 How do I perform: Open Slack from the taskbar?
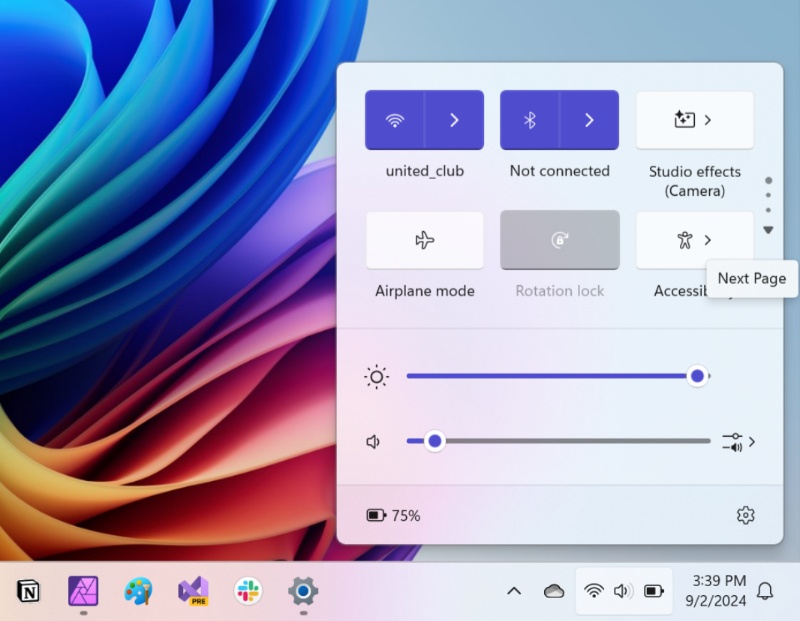248,591
